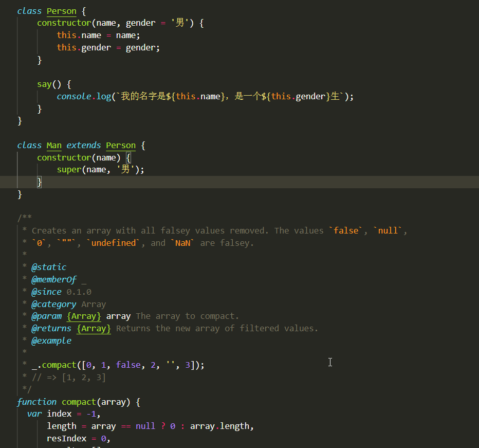Screen dimensions: 479x448
Task: Click the '/**' comment opening line
Action: 25,218
